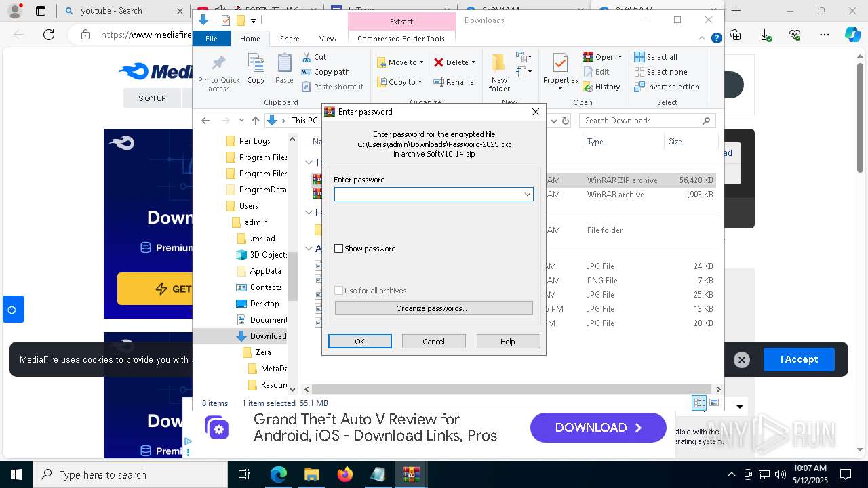The image size is (868, 488).
Task: Open Organize passwords button
Action: 433,308
